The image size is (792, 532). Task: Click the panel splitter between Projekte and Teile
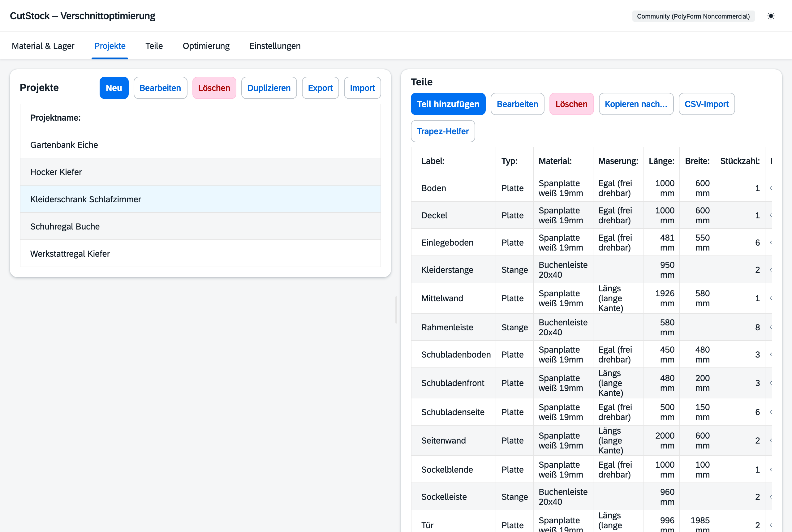pyautogui.click(x=396, y=310)
